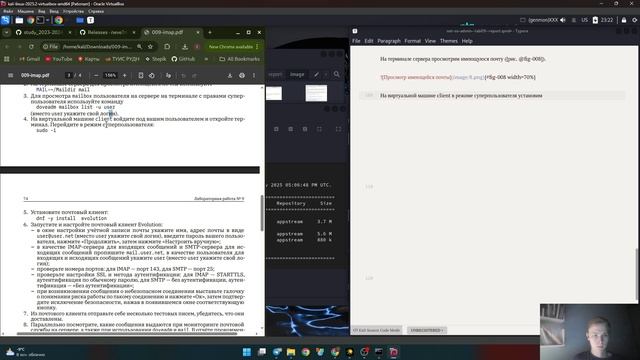
Task: Zoom in the PDF with plus button
Action: click(x=124, y=75)
